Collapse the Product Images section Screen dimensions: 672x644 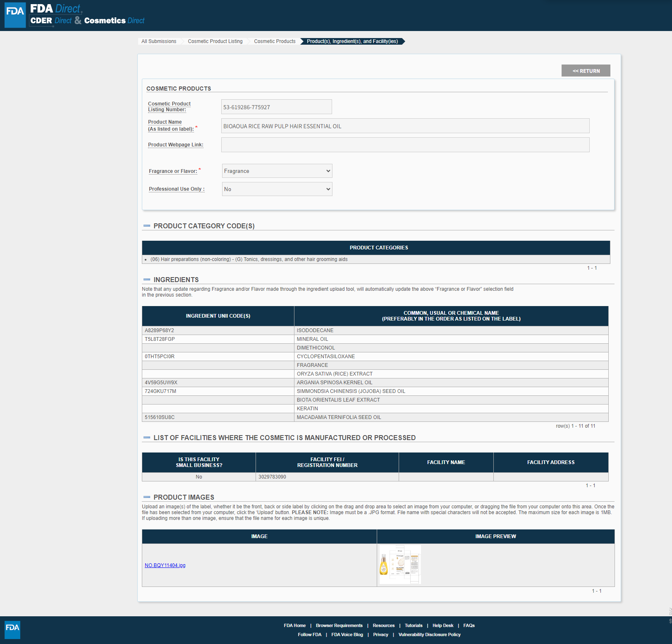tap(146, 497)
